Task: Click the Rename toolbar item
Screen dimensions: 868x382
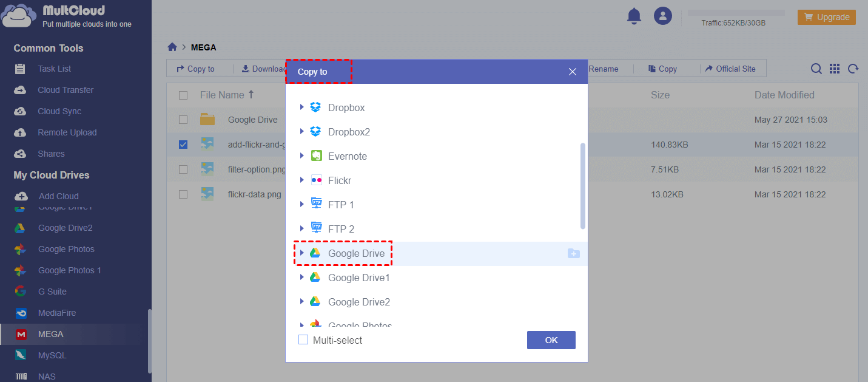Action: tap(603, 69)
